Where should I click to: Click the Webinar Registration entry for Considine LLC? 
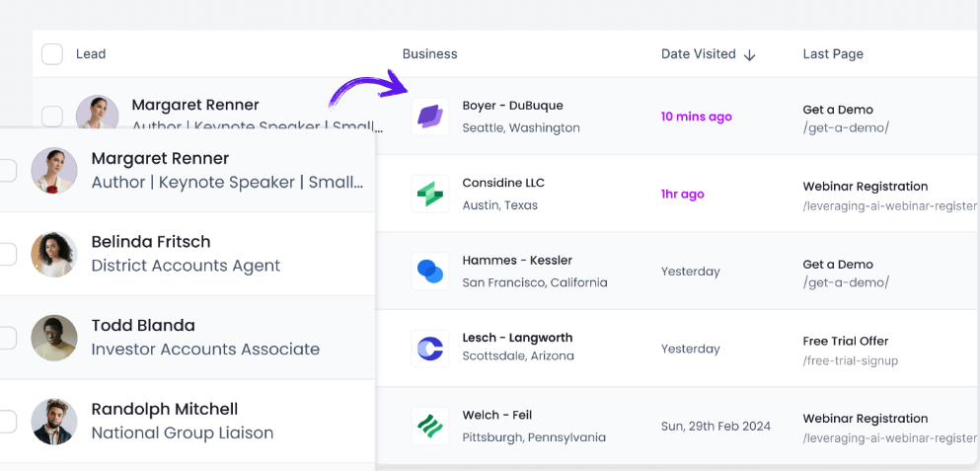(x=865, y=187)
